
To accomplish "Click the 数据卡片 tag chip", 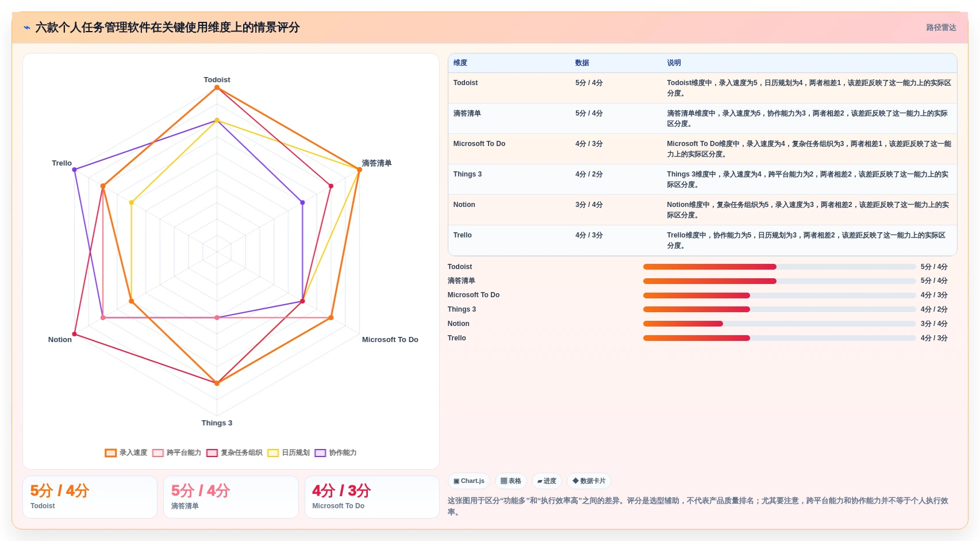I will 589,481.
